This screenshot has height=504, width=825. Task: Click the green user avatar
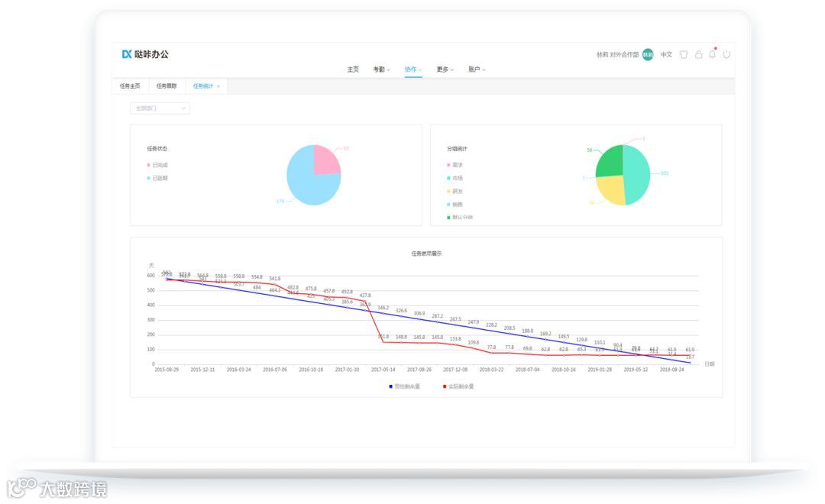point(648,55)
